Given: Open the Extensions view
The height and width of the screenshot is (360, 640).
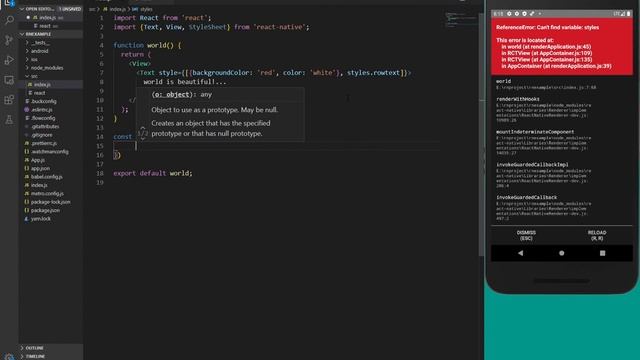Looking at the screenshot, I should [x=9, y=100].
